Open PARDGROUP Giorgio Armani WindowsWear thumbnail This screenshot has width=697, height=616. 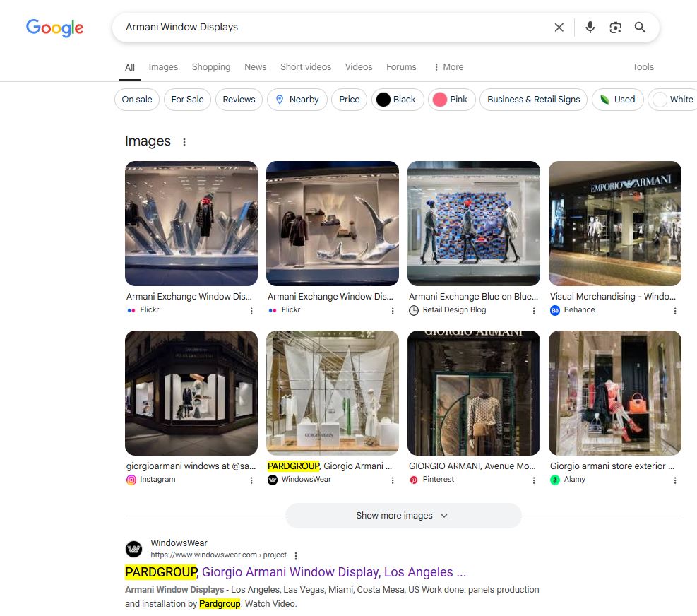pyautogui.click(x=333, y=393)
